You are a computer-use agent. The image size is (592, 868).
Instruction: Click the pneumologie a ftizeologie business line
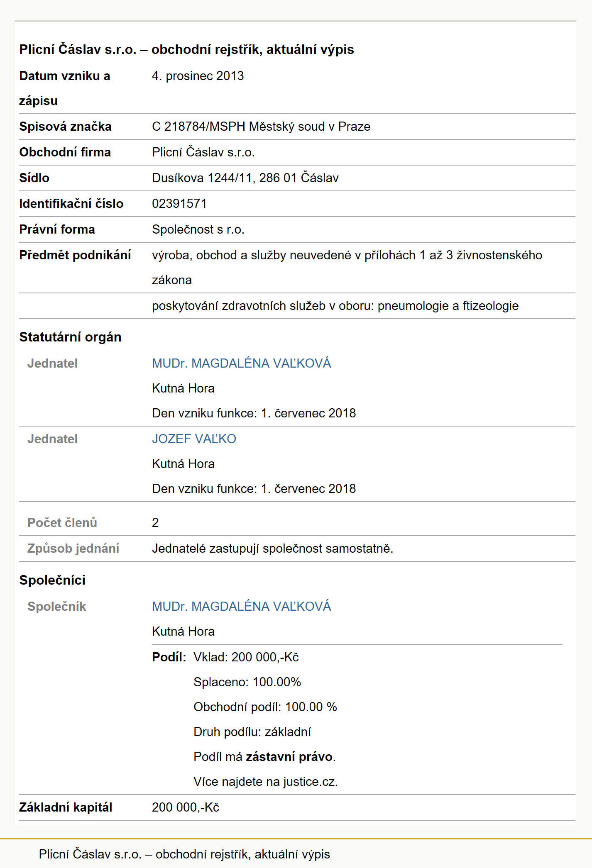point(335,306)
